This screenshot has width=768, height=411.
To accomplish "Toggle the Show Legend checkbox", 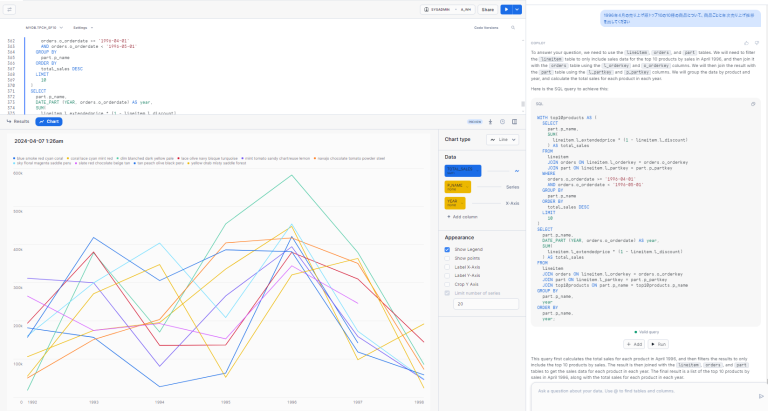I will pos(448,248).
